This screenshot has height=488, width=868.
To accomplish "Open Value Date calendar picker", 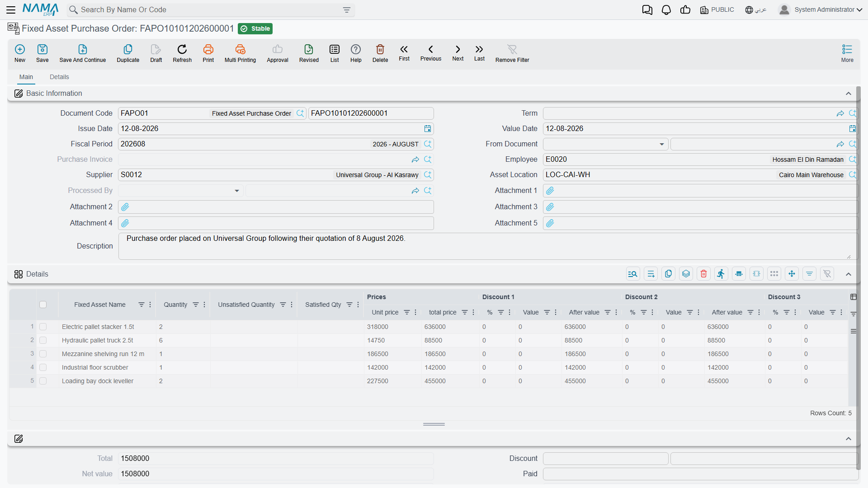I will click(x=852, y=129).
